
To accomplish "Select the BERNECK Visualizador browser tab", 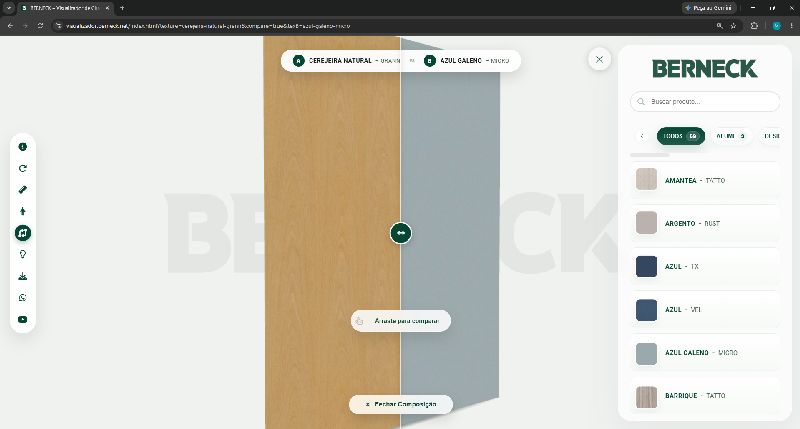I will coord(65,8).
